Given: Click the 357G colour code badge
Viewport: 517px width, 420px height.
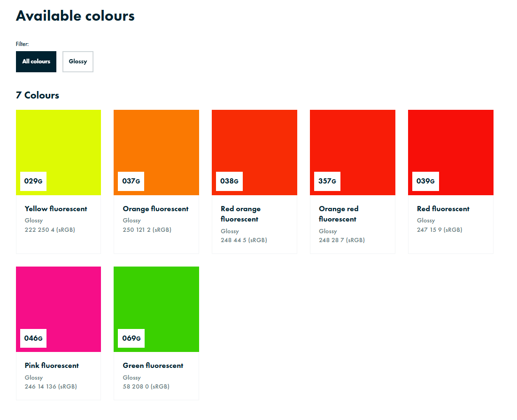Looking at the screenshot, I should pos(327,181).
